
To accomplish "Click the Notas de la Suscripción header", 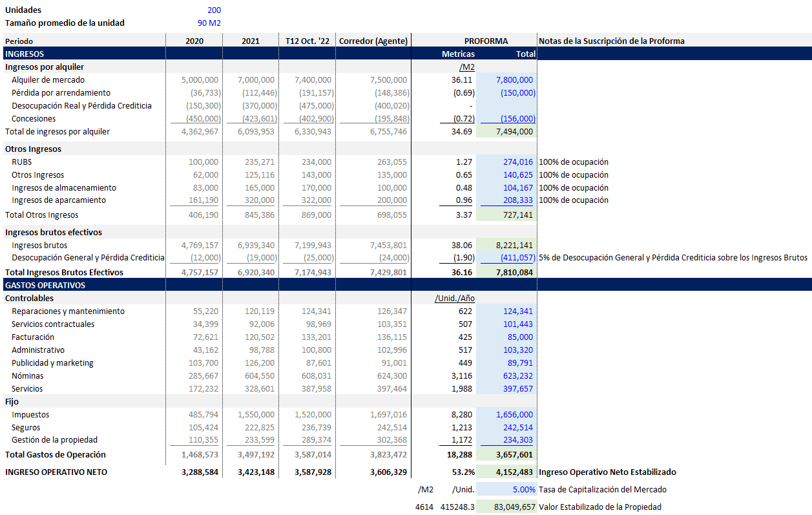I will click(x=611, y=41).
